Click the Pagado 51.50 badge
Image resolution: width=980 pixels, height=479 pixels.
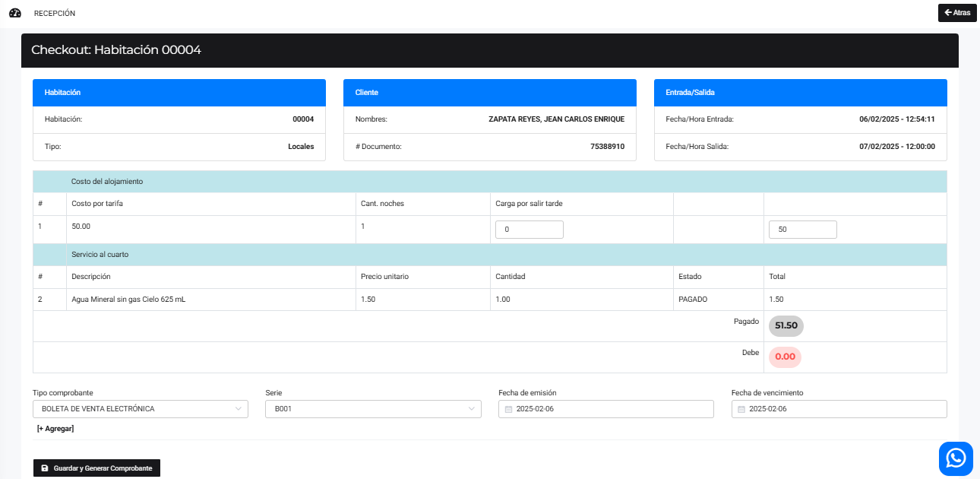click(786, 325)
